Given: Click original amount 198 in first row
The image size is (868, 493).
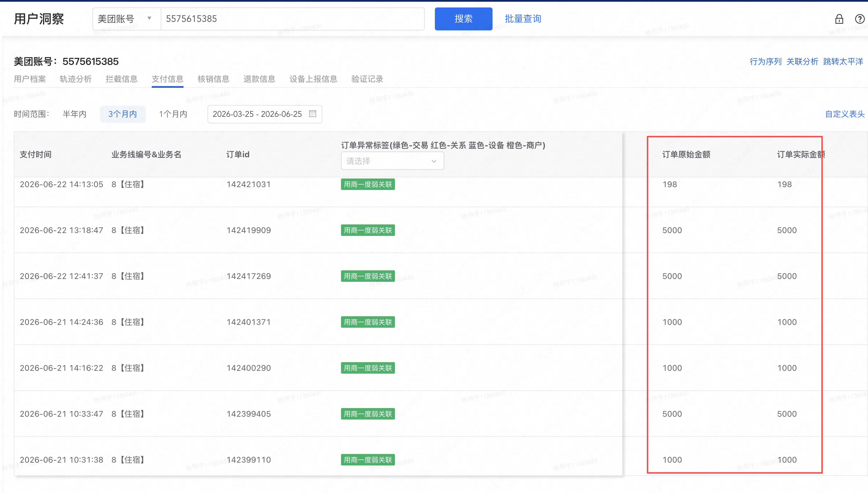Looking at the screenshot, I should 670,184.
